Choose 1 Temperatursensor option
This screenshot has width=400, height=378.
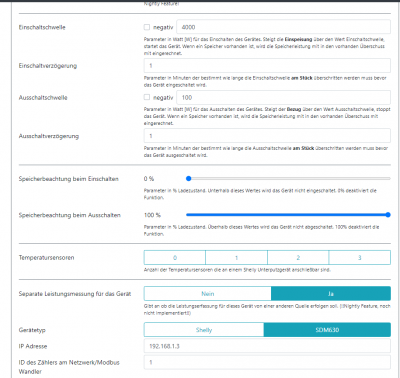pyautogui.click(x=236, y=258)
